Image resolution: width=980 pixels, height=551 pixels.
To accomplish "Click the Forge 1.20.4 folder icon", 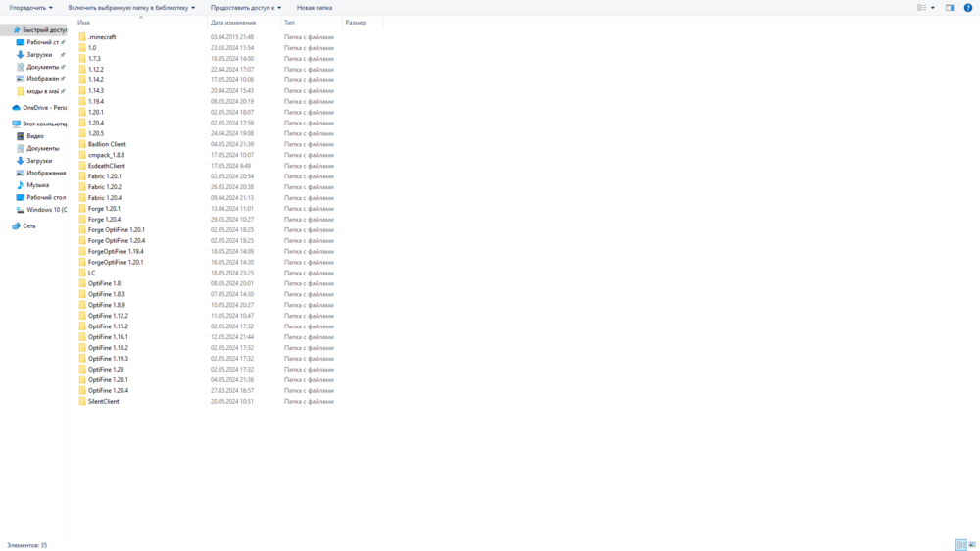I will pyautogui.click(x=82, y=219).
